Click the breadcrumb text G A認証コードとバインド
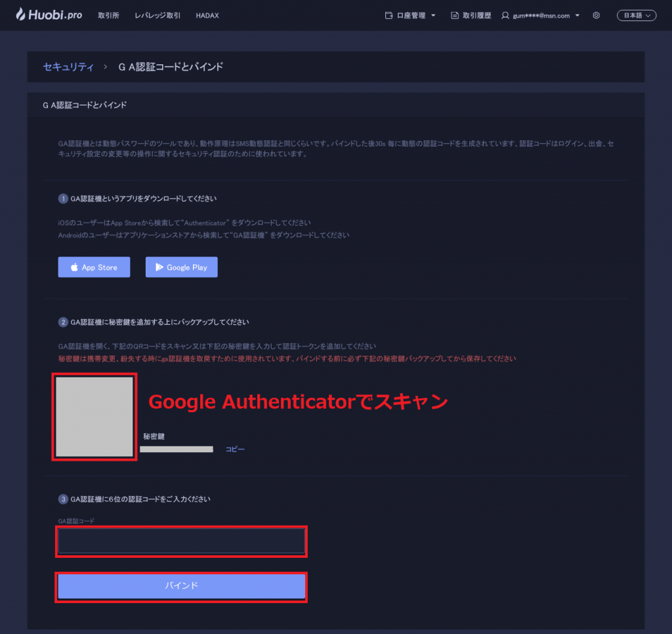This screenshot has height=634, width=672. [171, 67]
